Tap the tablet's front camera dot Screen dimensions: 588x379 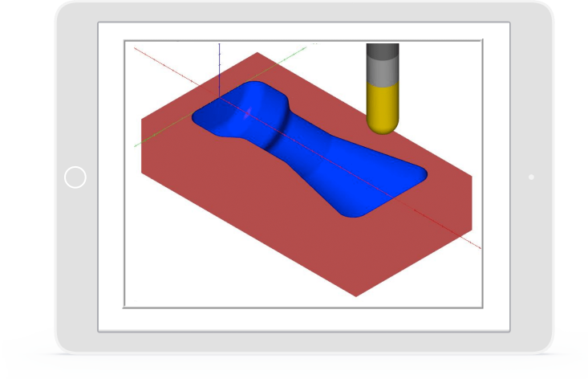(531, 177)
